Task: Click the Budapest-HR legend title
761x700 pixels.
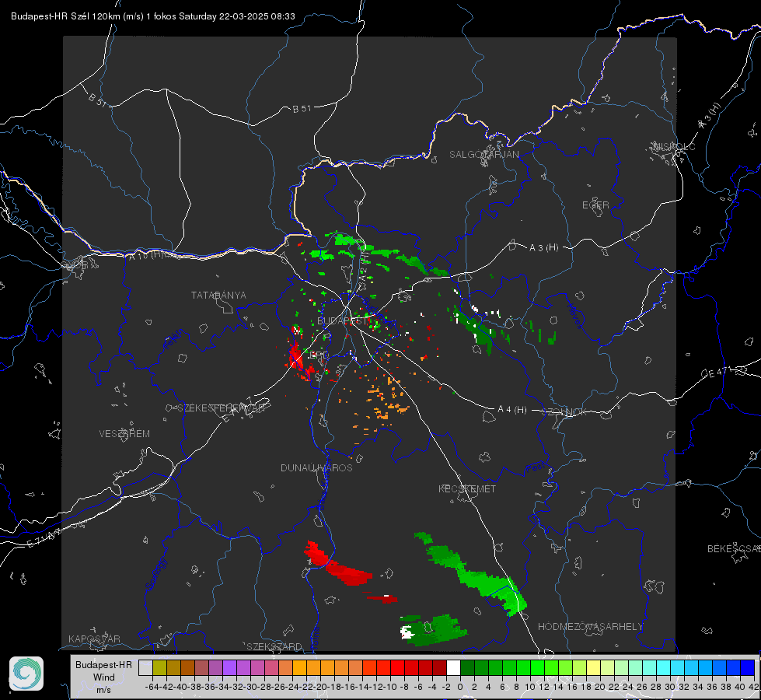Action: (103, 664)
